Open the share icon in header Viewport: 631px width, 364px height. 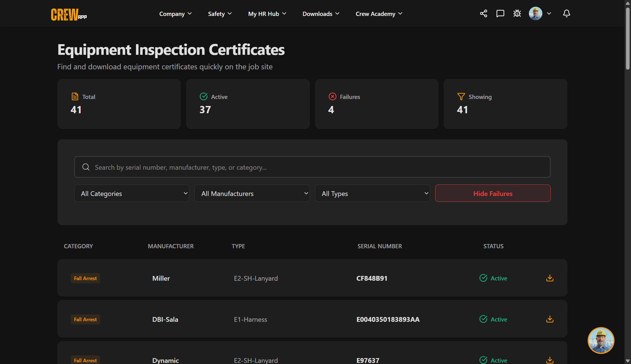pyautogui.click(x=484, y=13)
